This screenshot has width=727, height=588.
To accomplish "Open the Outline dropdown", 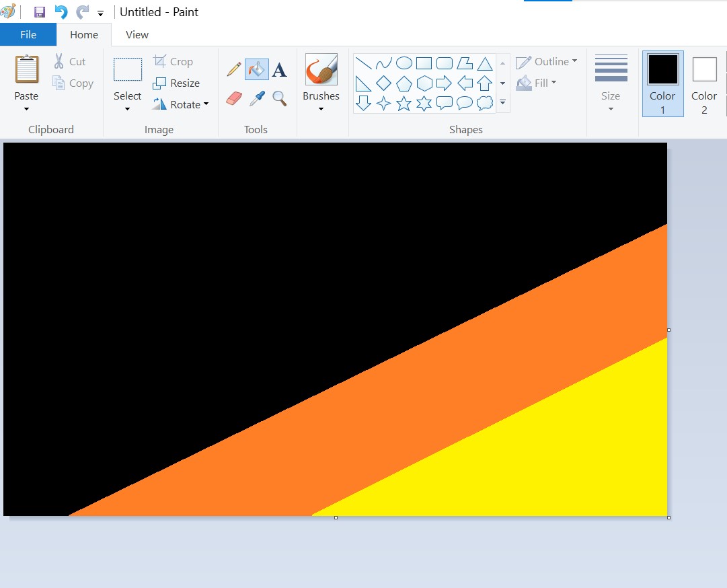I will [547, 62].
